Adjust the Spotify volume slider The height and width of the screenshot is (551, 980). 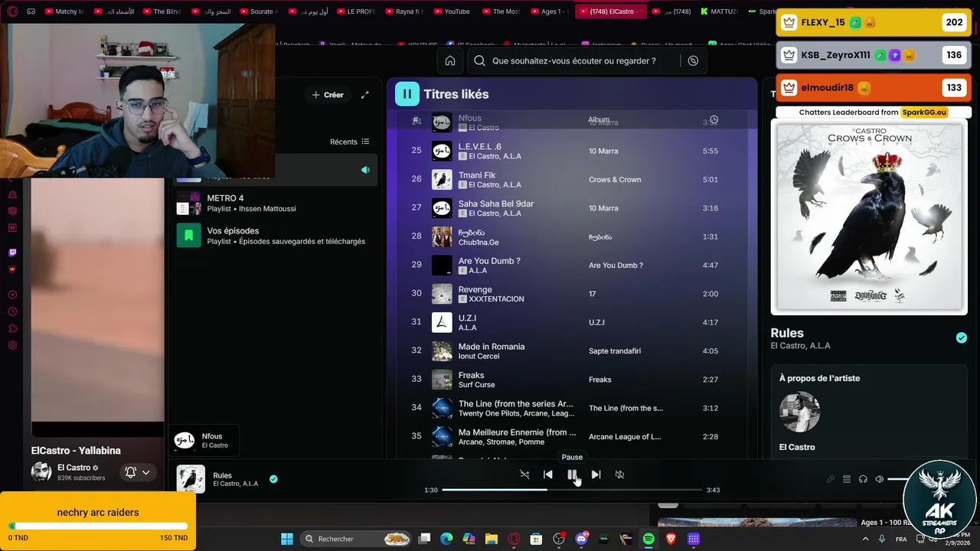pos(897,479)
